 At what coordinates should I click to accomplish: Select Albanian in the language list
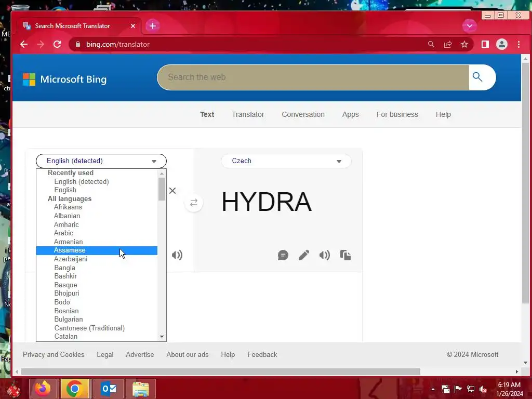pos(97,216)
